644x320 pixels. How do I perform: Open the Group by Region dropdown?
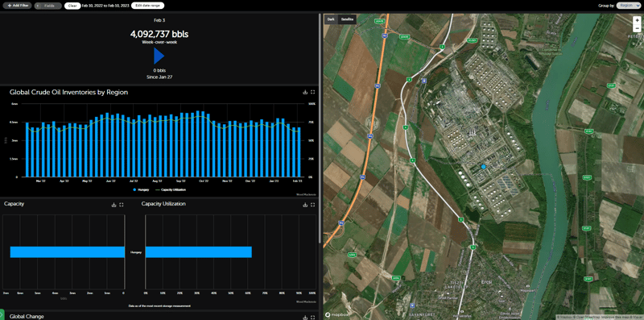pyautogui.click(x=628, y=6)
